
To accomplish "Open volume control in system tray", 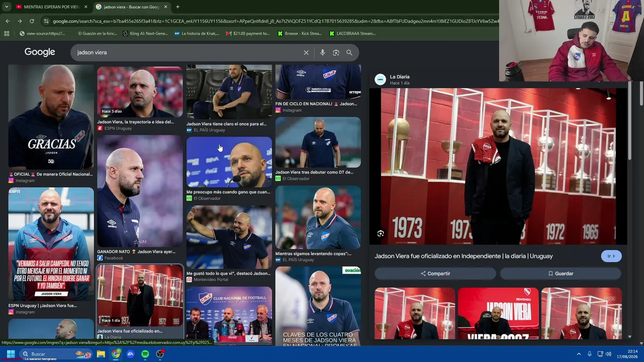I will pos(608,354).
